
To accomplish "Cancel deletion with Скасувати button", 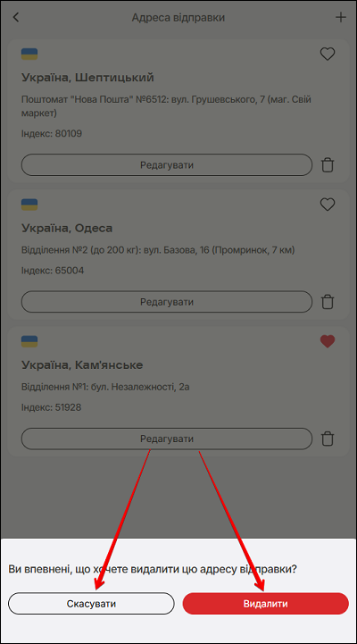I will (x=91, y=603).
